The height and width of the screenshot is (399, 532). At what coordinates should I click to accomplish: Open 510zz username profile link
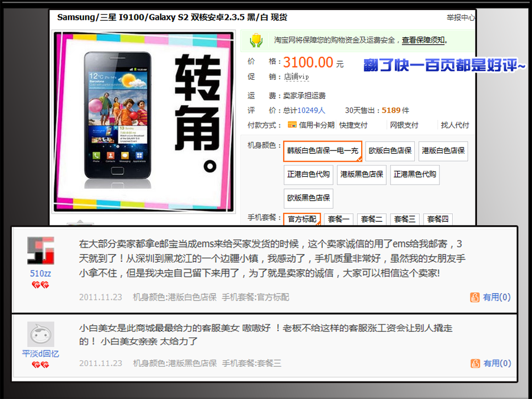(40, 273)
